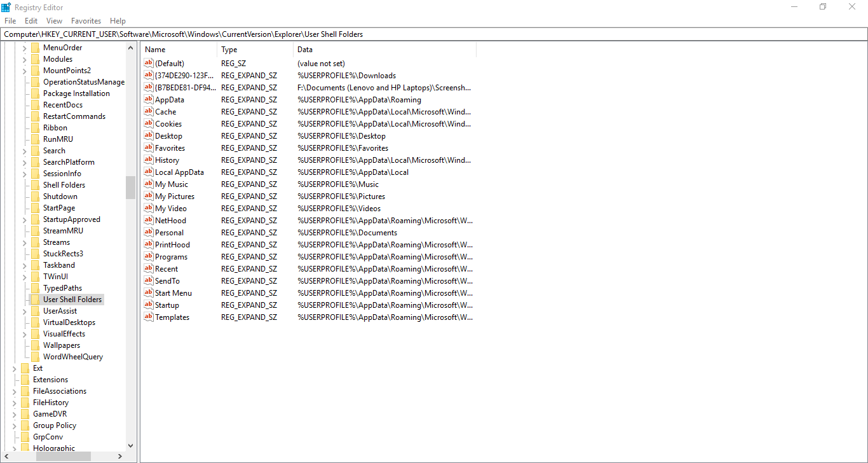
Task: Click the icon next to Programs value
Action: [x=149, y=256]
